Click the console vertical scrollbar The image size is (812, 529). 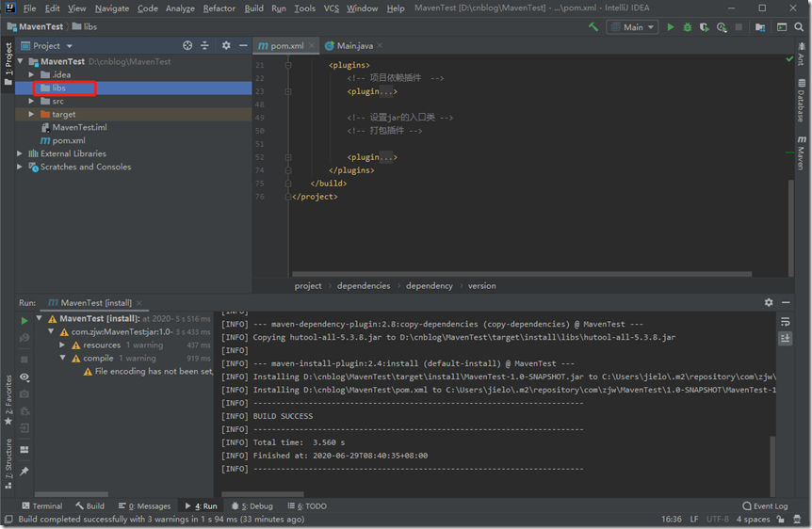click(x=772, y=466)
